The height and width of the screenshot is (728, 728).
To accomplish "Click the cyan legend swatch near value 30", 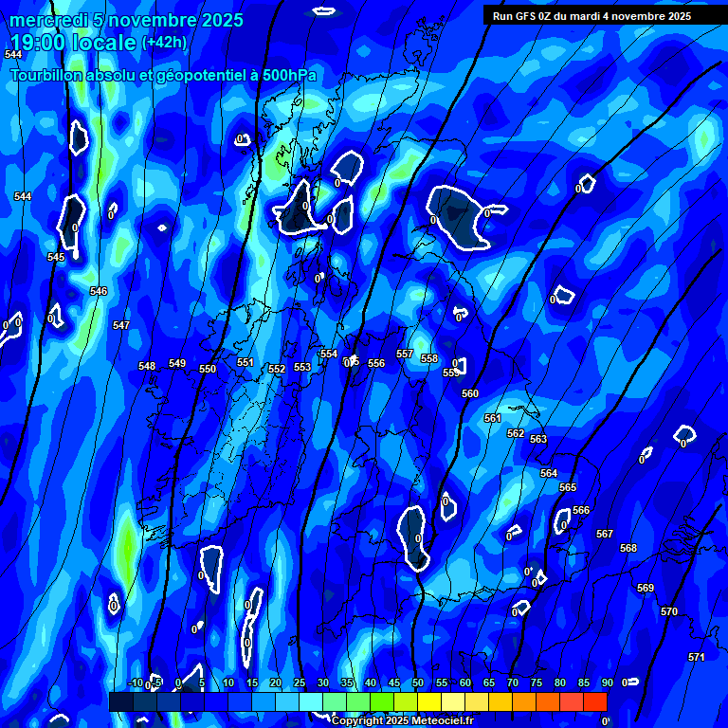I will pyautogui.click(x=311, y=702).
